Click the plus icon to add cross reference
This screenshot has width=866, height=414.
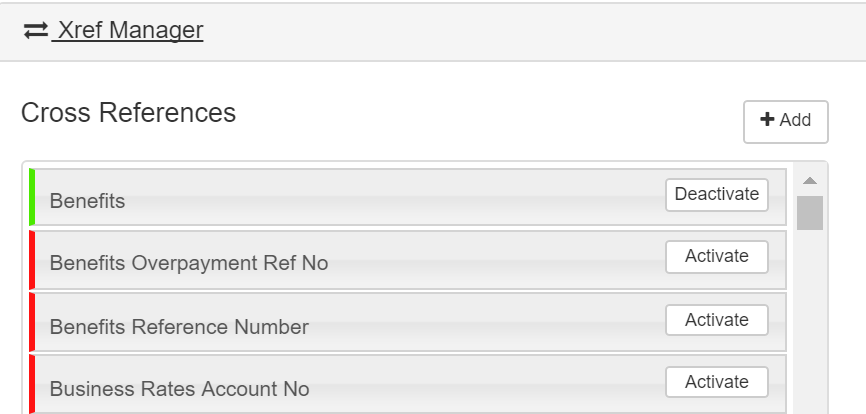point(767,120)
